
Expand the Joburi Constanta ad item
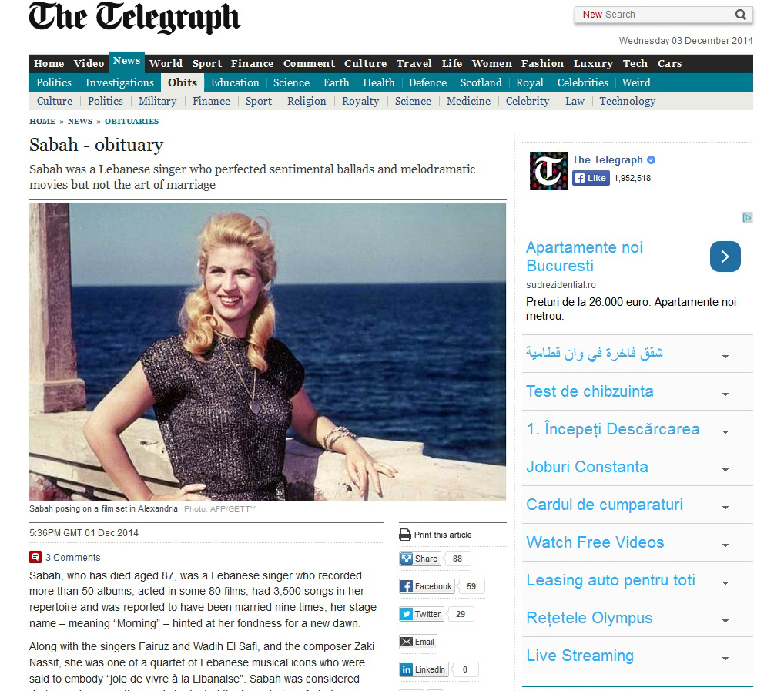coord(725,470)
